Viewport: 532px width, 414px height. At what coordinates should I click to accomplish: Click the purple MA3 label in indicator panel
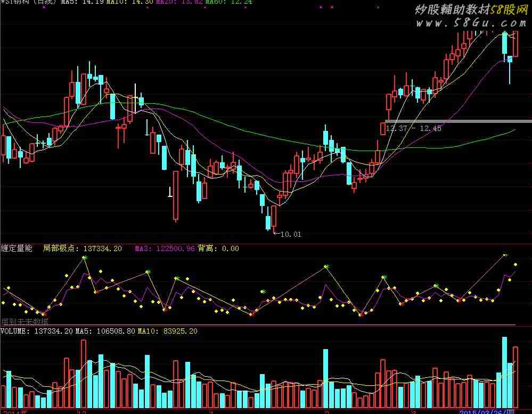(164, 249)
